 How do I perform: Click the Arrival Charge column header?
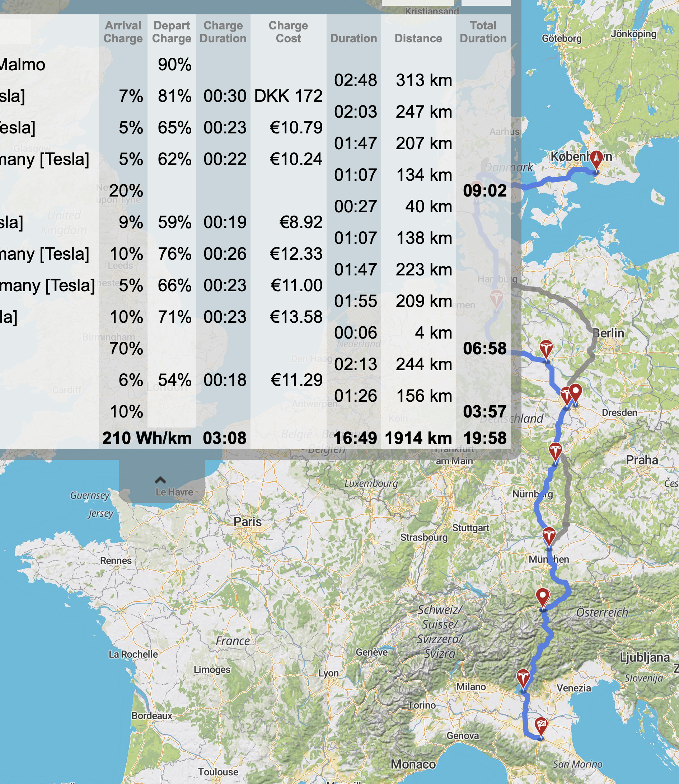[x=123, y=32]
